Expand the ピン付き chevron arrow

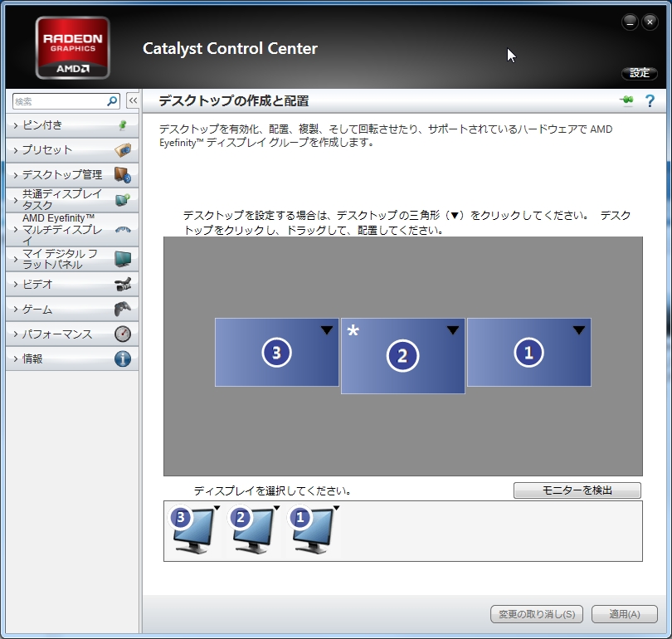coord(16,125)
